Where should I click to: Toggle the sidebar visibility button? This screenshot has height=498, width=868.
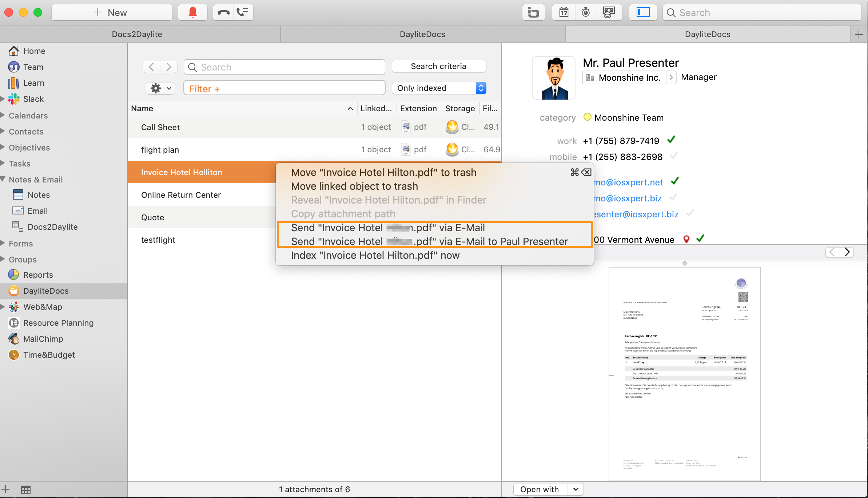[643, 12]
